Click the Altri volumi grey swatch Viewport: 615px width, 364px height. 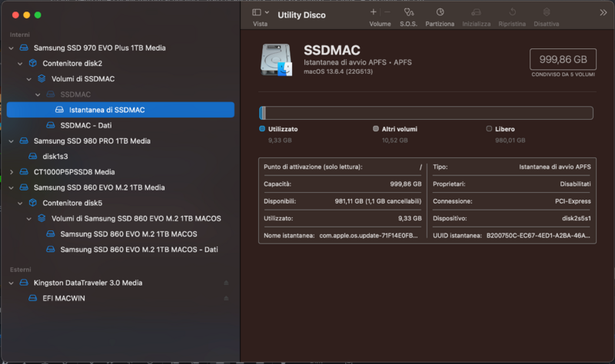coord(376,128)
